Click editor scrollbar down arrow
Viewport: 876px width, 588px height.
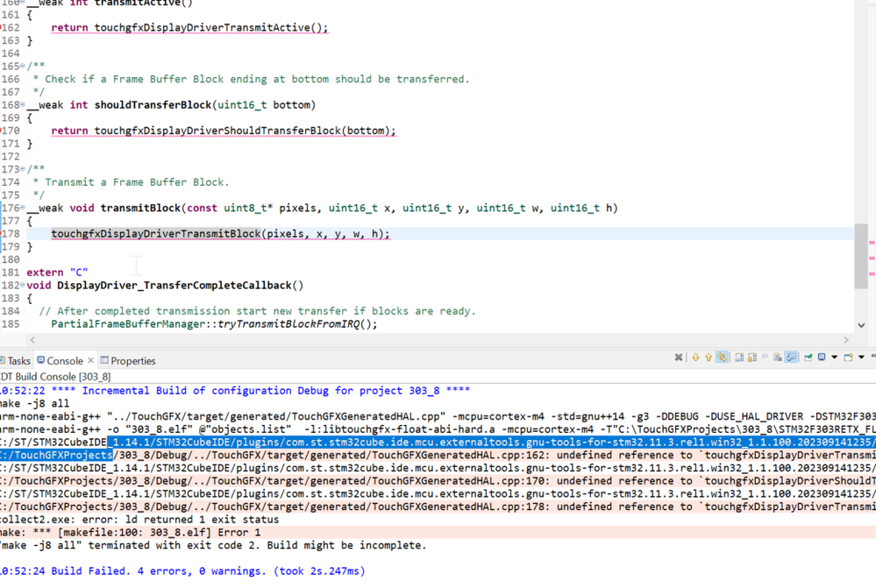click(861, 325)
